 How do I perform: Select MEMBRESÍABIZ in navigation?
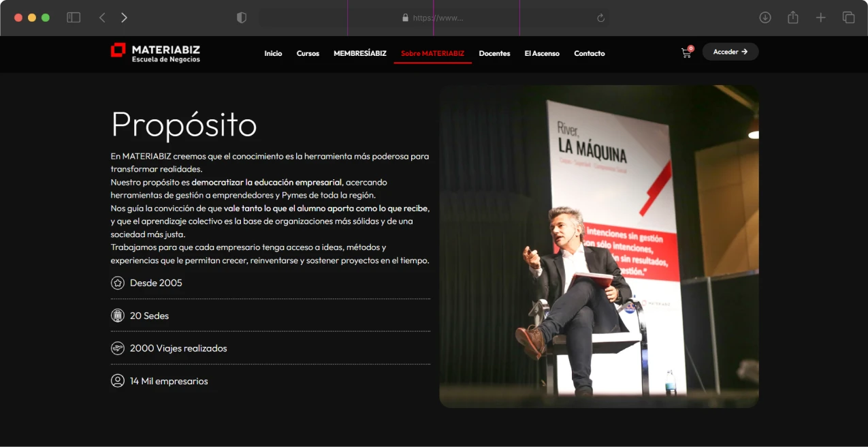coord(359,53)
